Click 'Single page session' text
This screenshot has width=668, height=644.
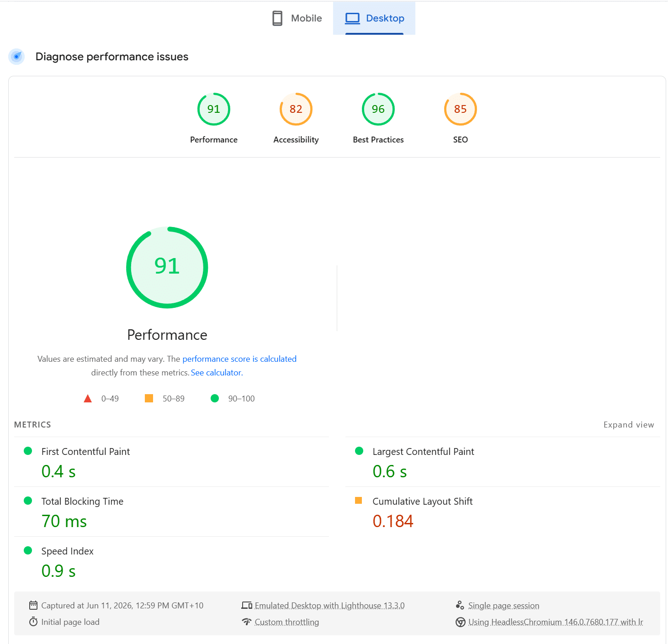point(504,606)
